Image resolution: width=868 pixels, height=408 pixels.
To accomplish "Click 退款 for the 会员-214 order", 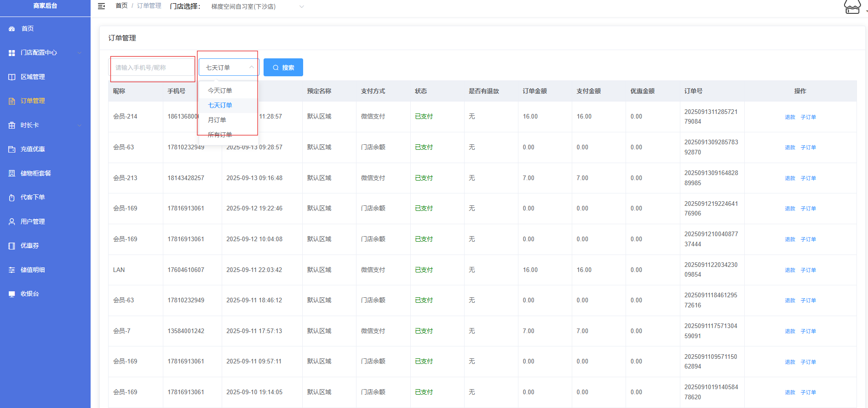I will [790, 117].
